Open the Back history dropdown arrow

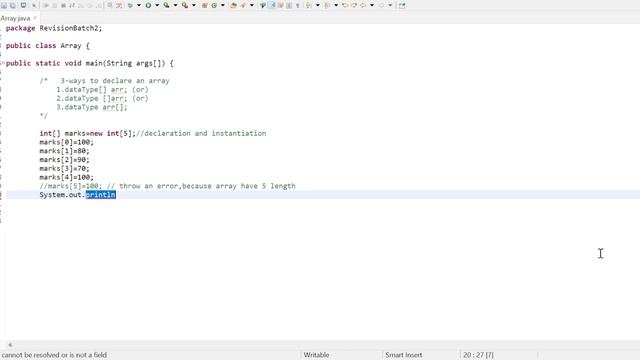pyautogui.click(x=372, y=5)
